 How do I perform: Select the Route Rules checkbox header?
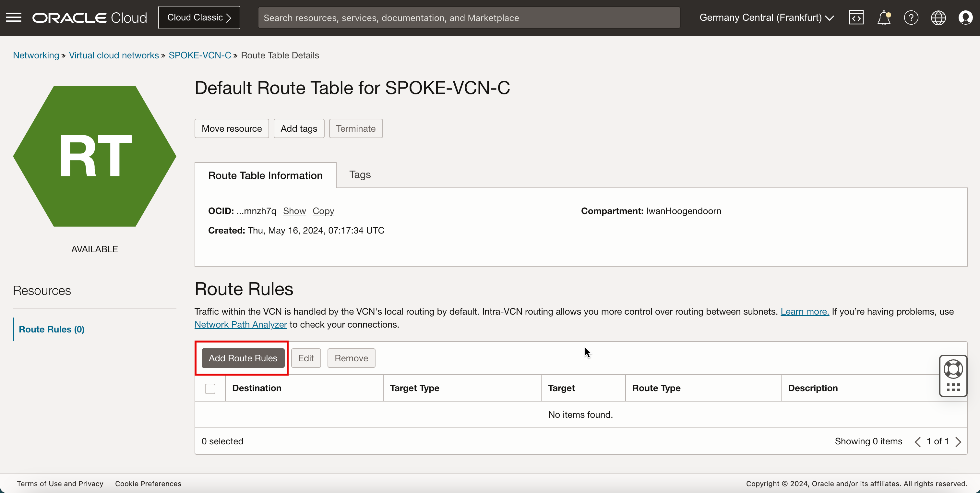pyautogui.click(x=210, y=388)
